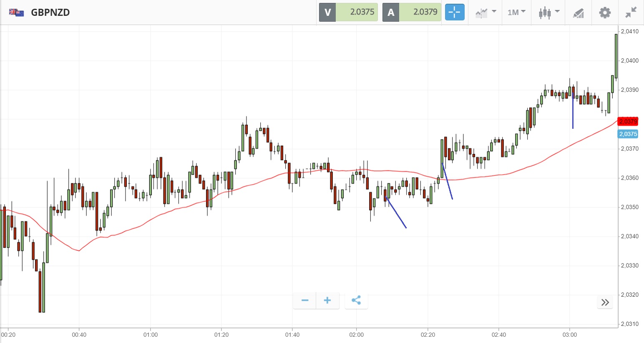Click the blue 2,0375 price label
This screenshot has width=644, height=343.
(628, 134)
